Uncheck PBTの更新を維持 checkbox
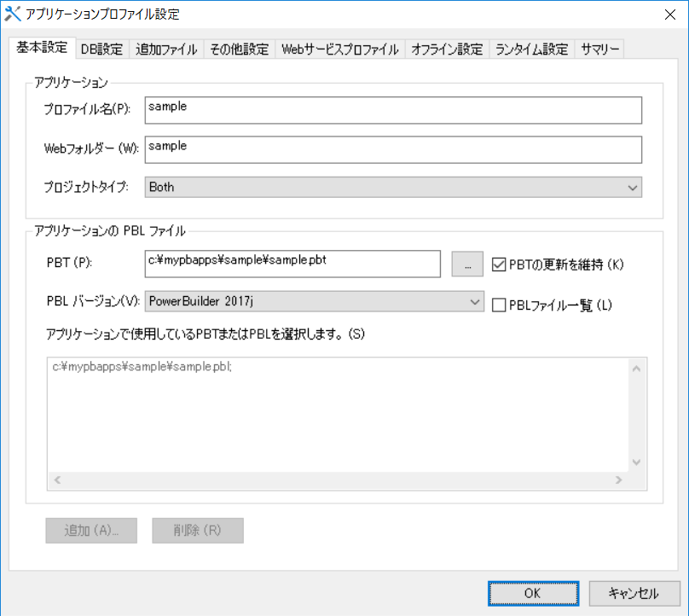This screenshot has height=616, width=689. point(499,264)
